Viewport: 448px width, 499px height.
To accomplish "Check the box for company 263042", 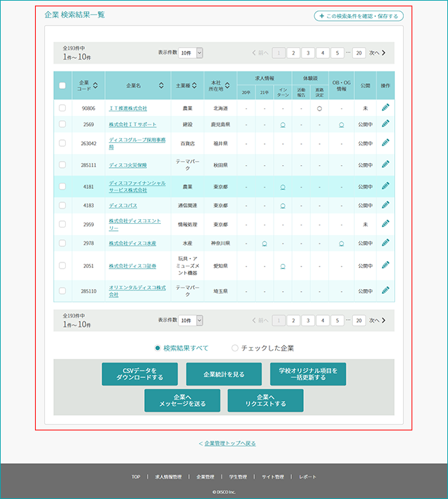I will [x=62, y=143].
